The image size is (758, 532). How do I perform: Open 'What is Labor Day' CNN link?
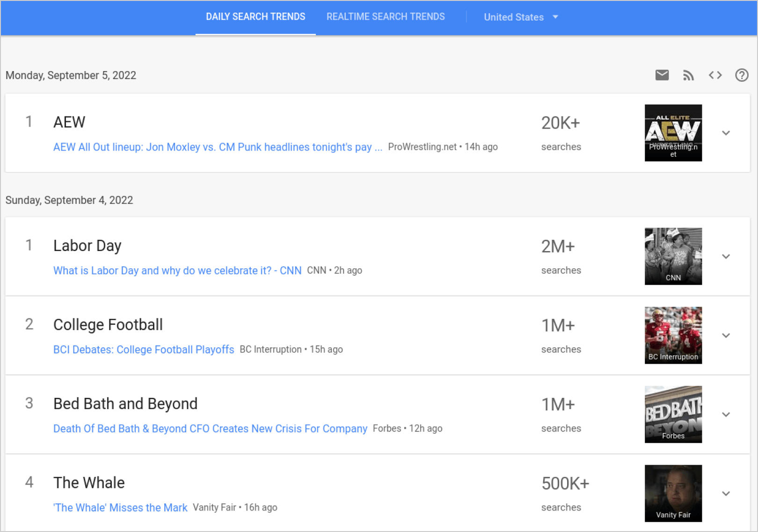pyautogui.click(x=177, y=271)
